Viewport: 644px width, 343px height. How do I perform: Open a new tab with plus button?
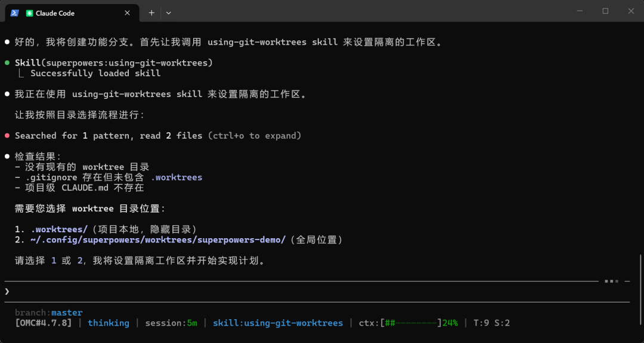point(151,13)
